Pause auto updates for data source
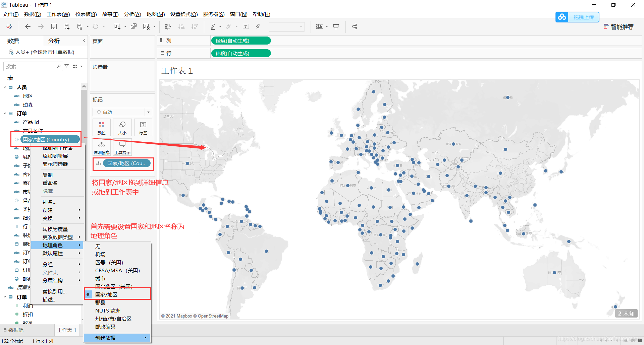The width and height of the screenshot is (644, 345). (79, 26)
